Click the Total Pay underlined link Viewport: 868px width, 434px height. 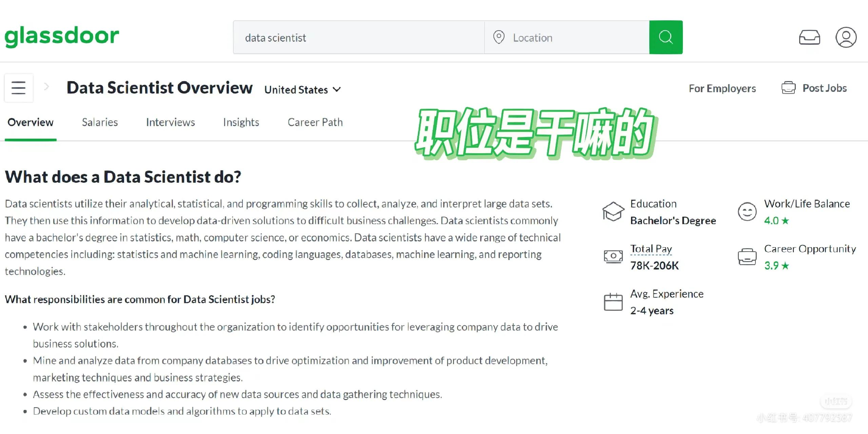(x=651, y=249)
